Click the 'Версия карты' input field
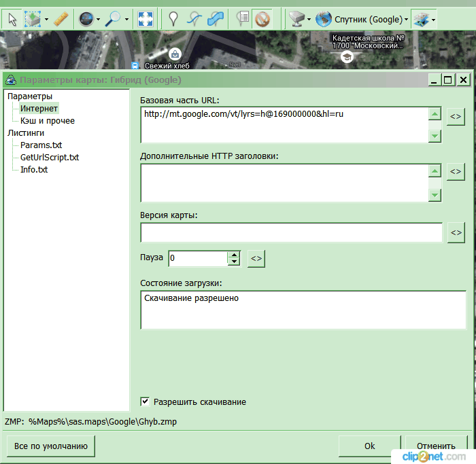Viewport: 476px width, 464px height. [x=291, y=232]
